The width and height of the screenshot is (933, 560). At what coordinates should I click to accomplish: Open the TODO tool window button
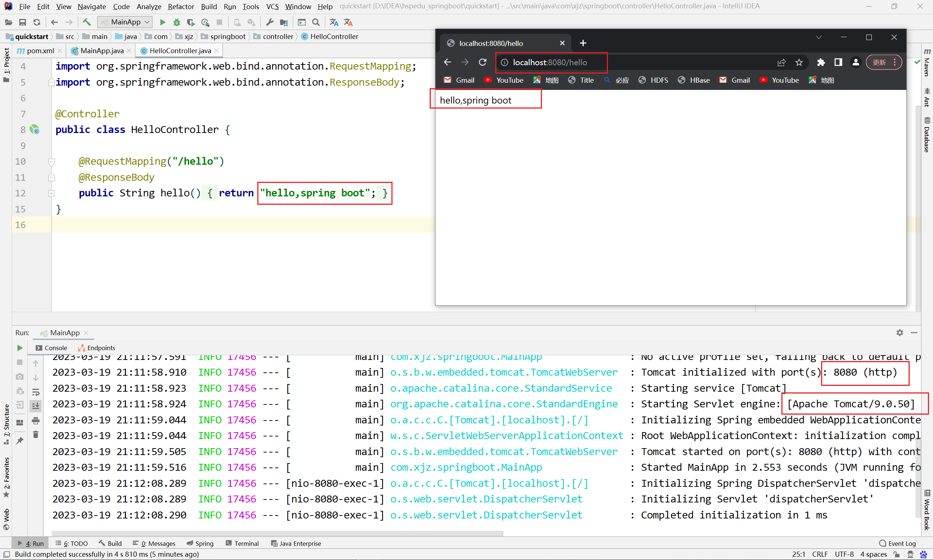tap(72, 543)
